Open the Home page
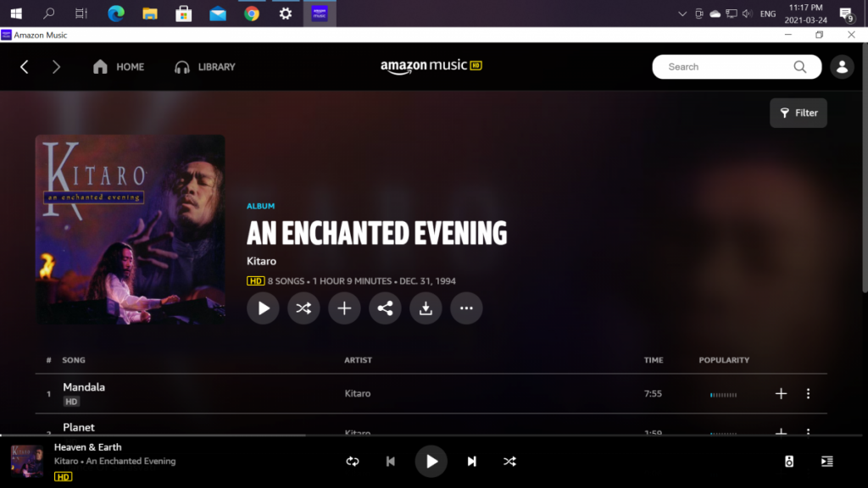This screenshot has height=488, width=868. pos(119,67)
